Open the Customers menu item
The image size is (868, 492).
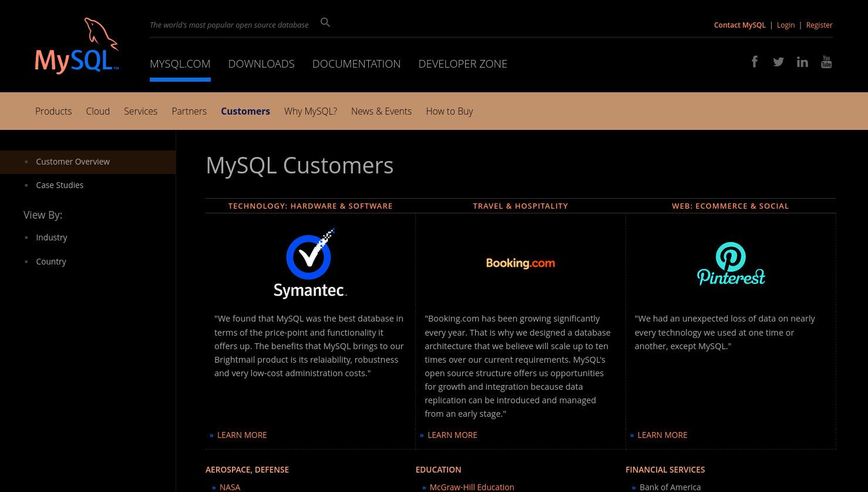click(245, 111)
